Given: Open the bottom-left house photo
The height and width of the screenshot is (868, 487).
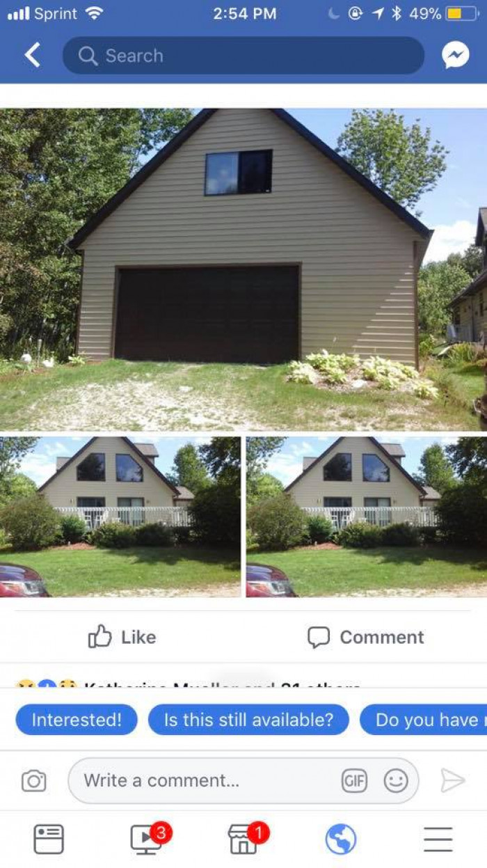Looking at the screenshot, I should tap(120, 517).
